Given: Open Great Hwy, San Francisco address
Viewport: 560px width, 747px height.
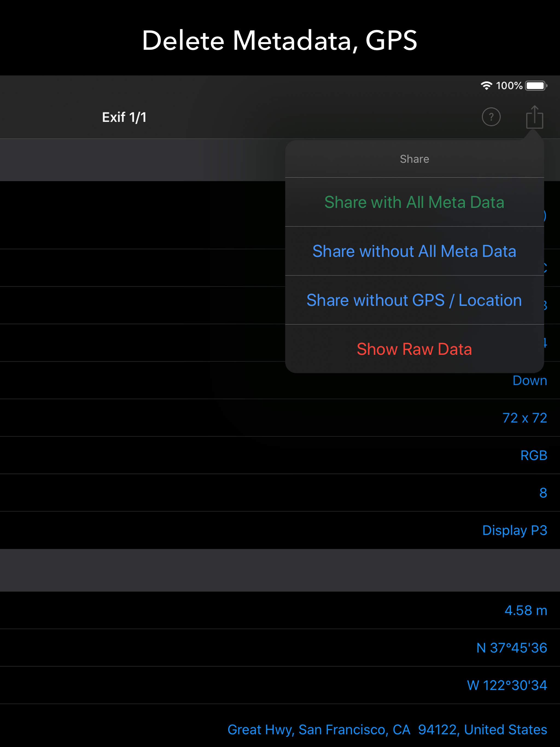Looking at the screenshot, I should (387, 730).
